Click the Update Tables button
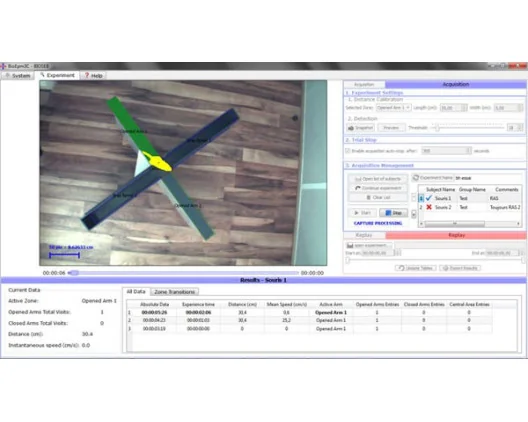Image resolution: width=528 pixels, height=422 pixels. coord(416,268)
